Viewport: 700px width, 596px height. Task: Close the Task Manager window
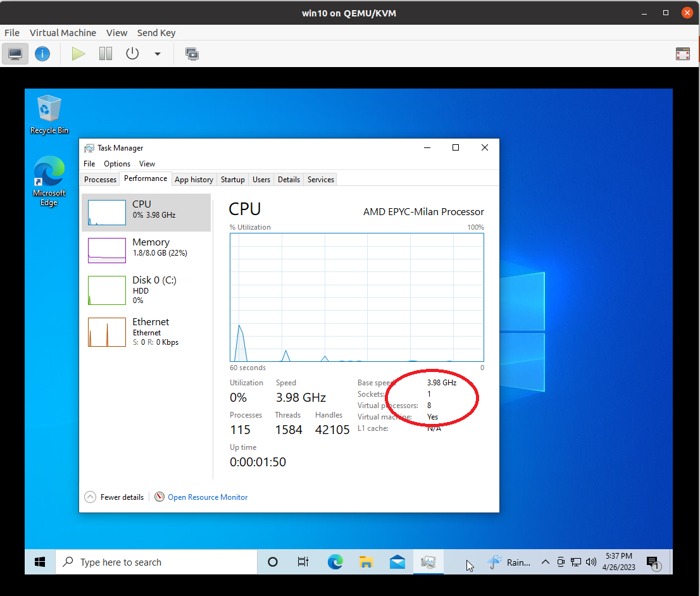(485, 148)
